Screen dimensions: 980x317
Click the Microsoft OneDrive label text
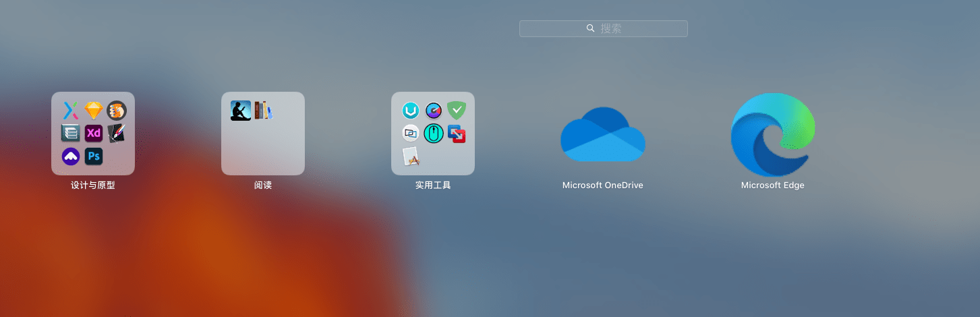(603, 185)
